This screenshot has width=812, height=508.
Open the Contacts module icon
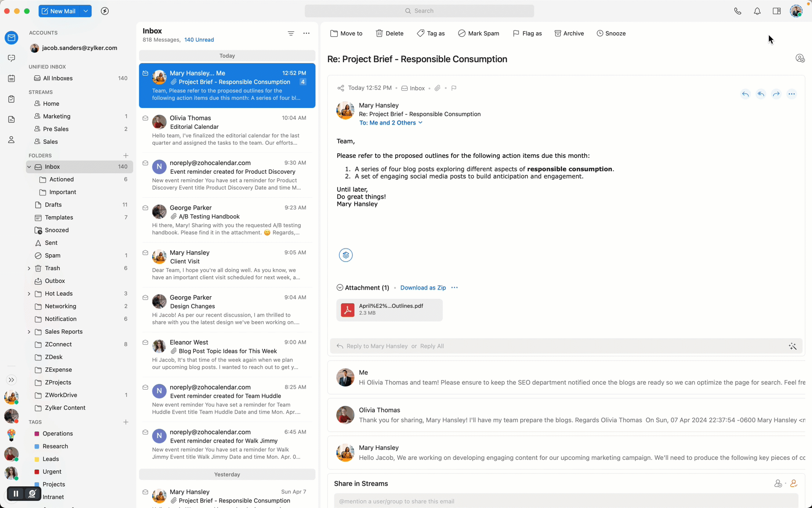(x=11, y=140)
